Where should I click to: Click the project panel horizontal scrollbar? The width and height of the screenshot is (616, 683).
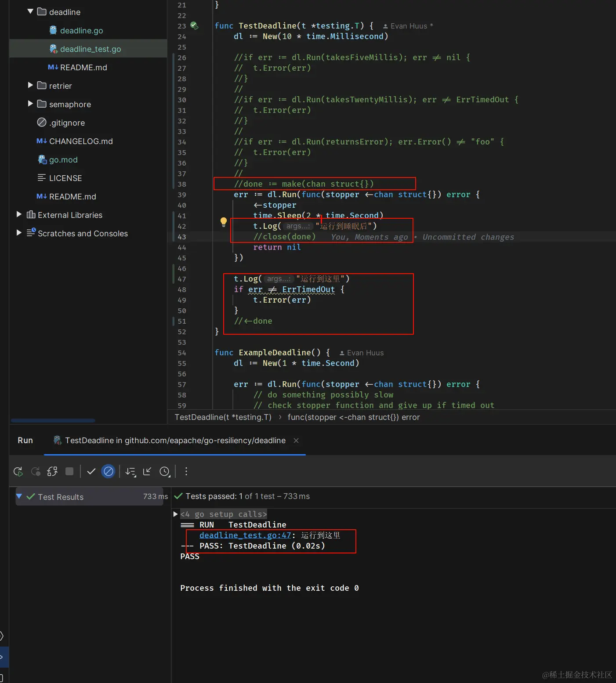pyautogui.click(x=53, y=420)
